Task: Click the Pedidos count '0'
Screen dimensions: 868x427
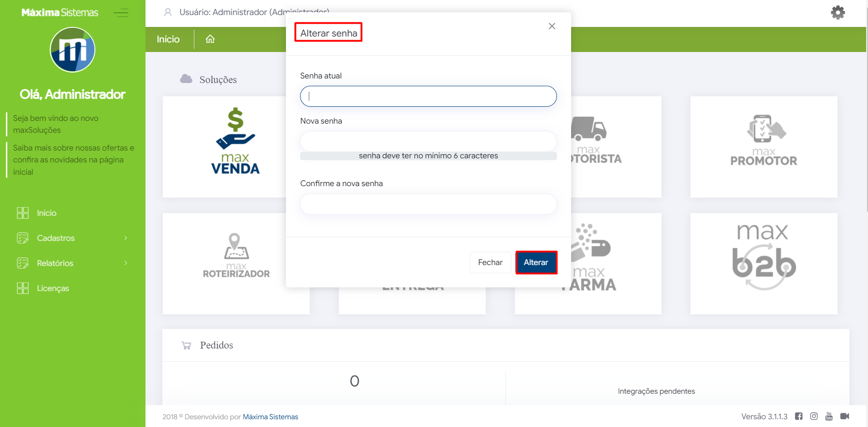Action: coord(354,381)
